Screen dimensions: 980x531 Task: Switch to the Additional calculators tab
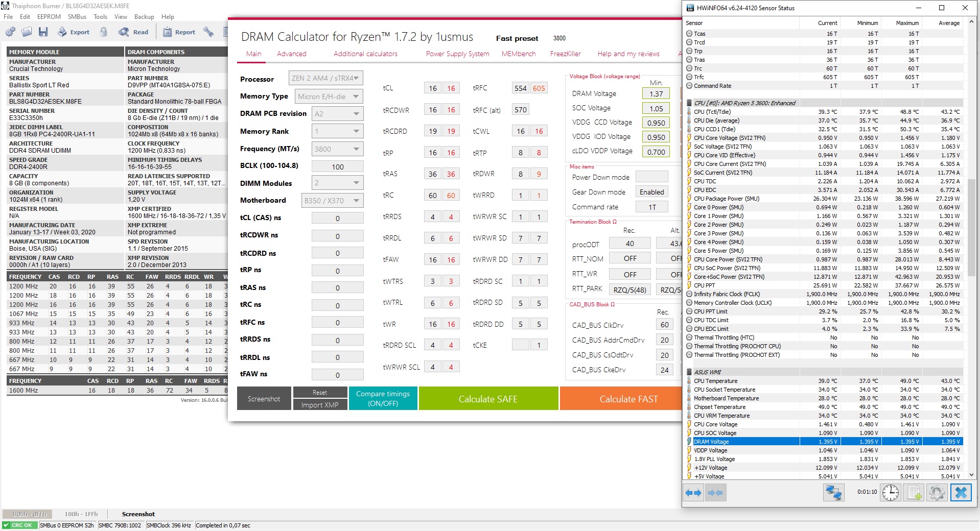[x=365, y=54]
